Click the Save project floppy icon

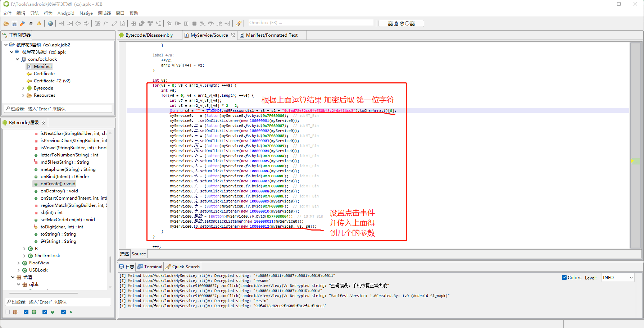14,23
